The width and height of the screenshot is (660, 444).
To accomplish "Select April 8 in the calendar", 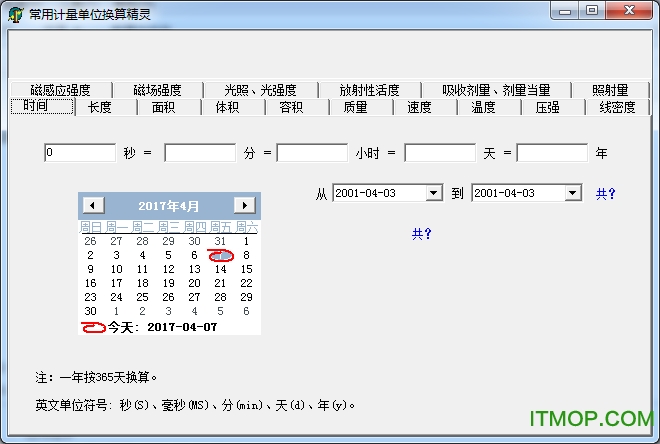I will click(x=247, y=255).
